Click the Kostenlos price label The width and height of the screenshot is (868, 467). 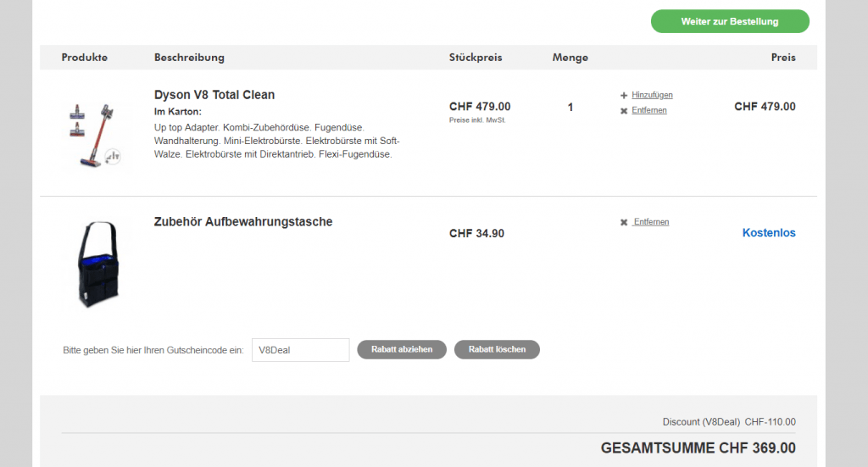click(x=769, y=233)
